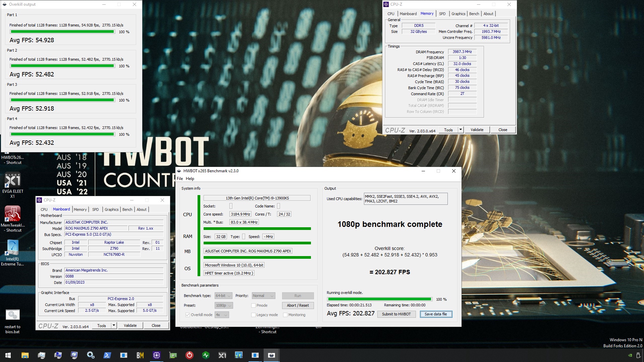Expand the Benchmark type 64-bit dropdown
Screen dimensions: 644x362
223,296
